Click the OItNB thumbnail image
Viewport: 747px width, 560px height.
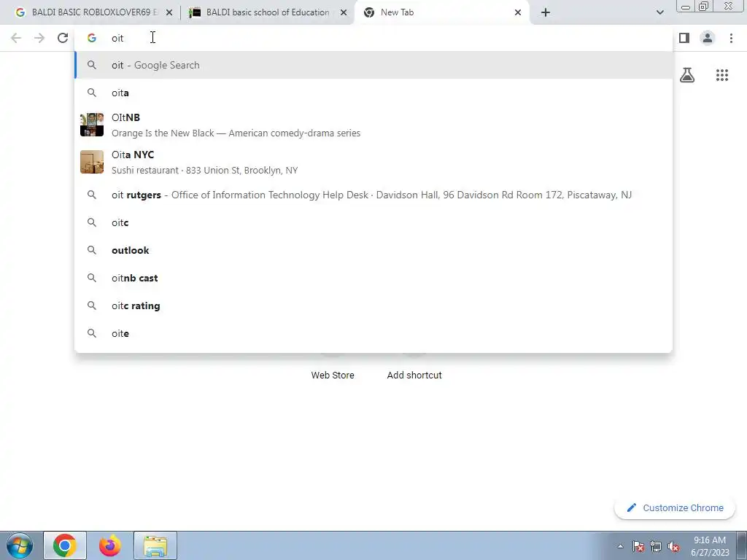[92, 125]
